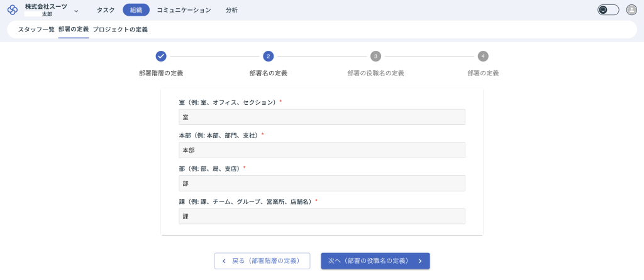Click the 部 name input field

click(x=322, y=183)
